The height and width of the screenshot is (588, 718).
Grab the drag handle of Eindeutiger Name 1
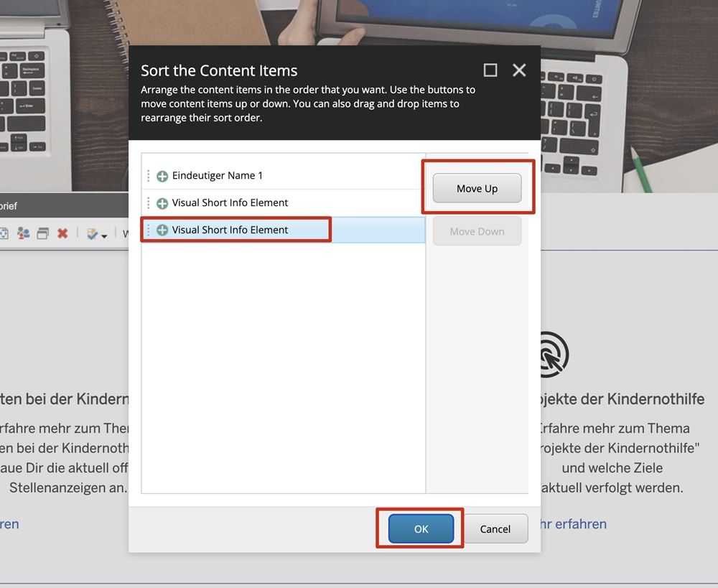[149, 176]
